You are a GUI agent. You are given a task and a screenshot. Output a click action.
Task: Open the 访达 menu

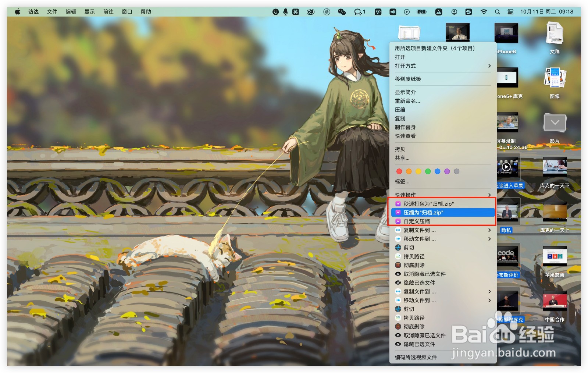(x=33, y=12)
